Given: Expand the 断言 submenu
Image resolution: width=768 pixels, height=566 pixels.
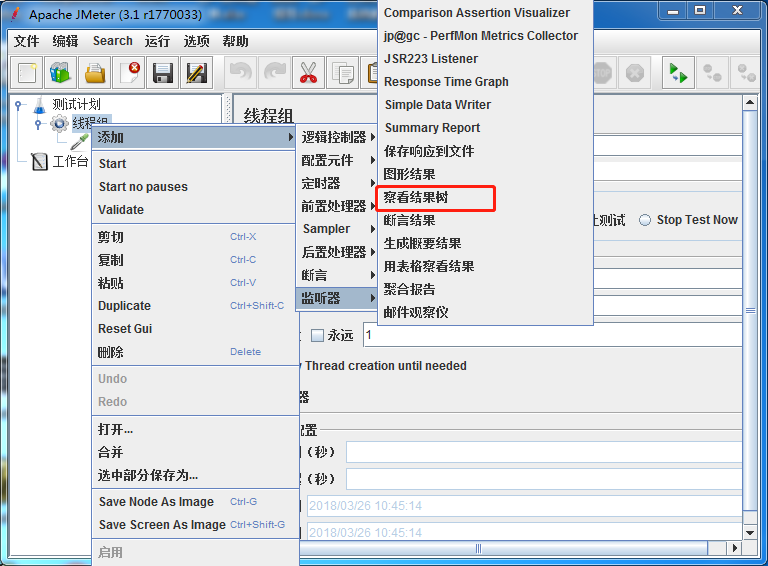Looking at the screenshot, I should pyautogui.click(x=337, y=275).
